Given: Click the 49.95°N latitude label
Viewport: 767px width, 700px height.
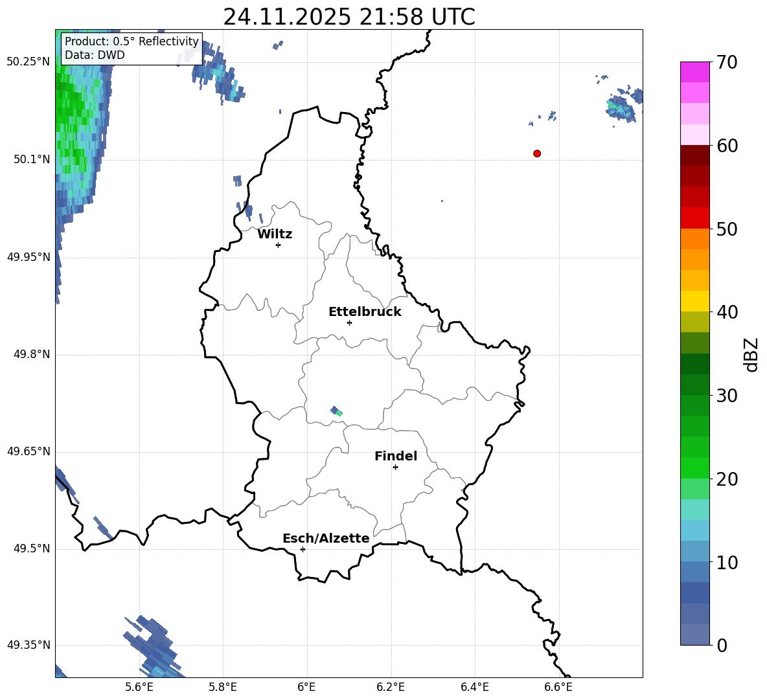Looking at the screenshot, I should (29, 256).
